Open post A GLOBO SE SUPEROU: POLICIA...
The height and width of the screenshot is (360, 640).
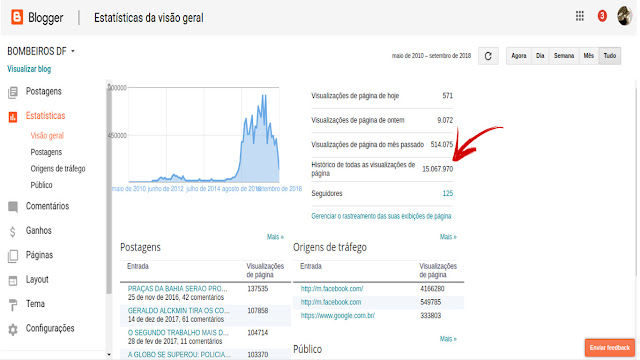click(179, 355)
